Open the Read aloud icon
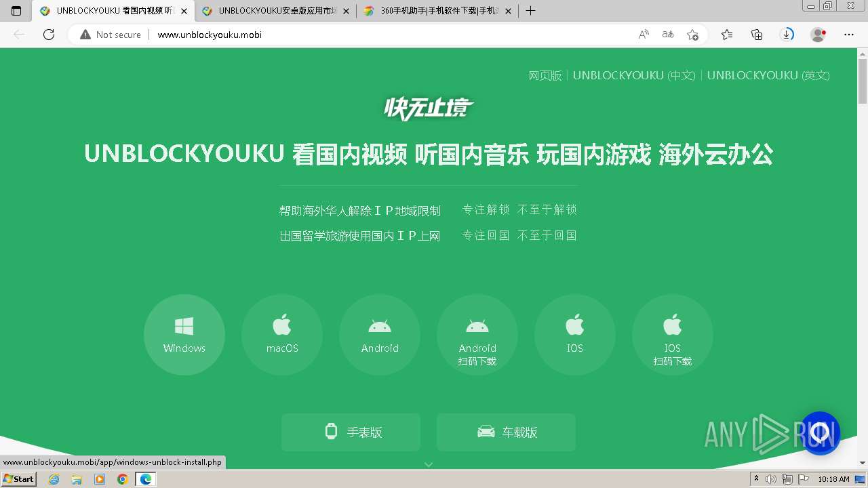868x488 pixels. click(644, 35)
